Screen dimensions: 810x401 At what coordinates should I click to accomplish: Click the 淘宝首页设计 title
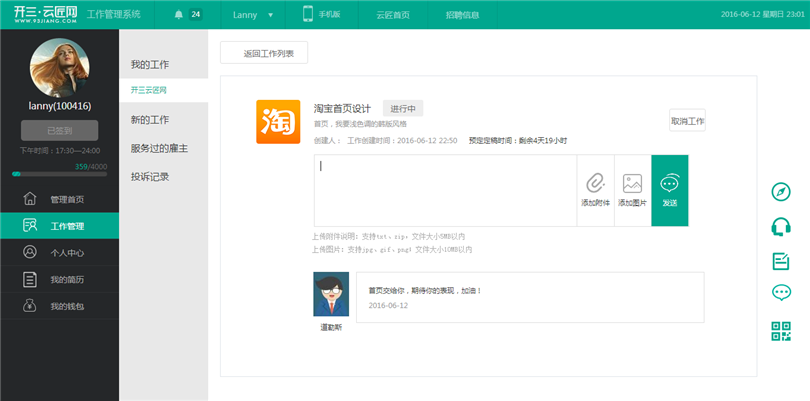342,109
